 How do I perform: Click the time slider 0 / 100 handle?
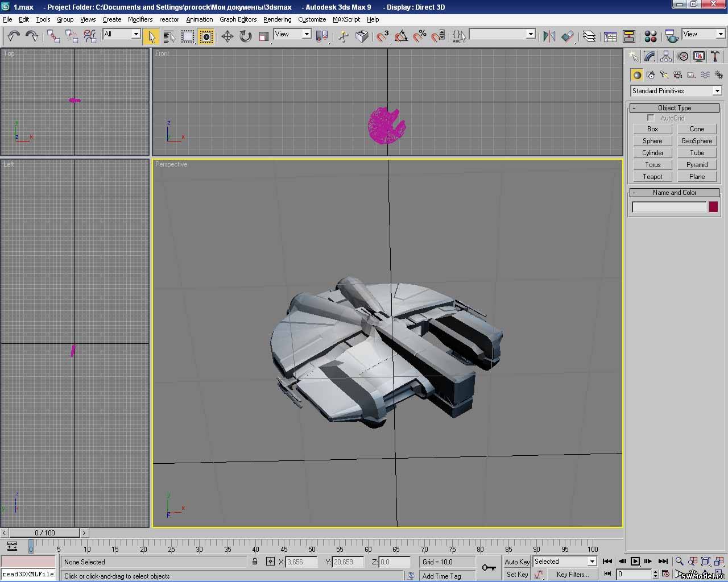coord(45,533)
